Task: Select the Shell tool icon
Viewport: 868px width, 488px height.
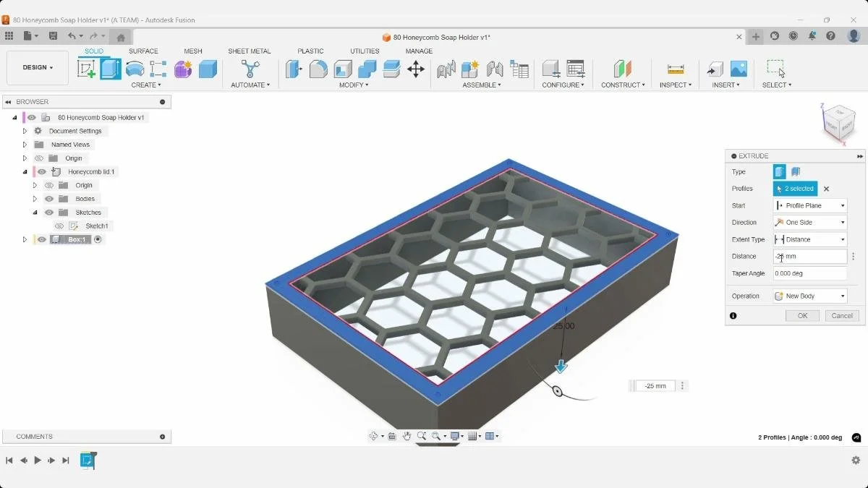Action: [343, 69]
